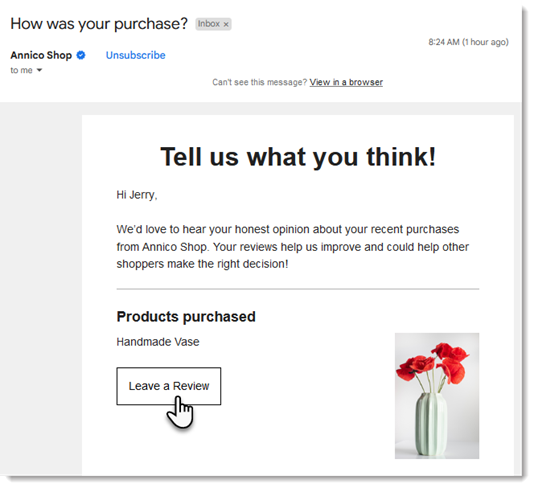Screen dimensions: 534x488
Task: Expand the 'to me' recipient details arrow
Action: 39,70
